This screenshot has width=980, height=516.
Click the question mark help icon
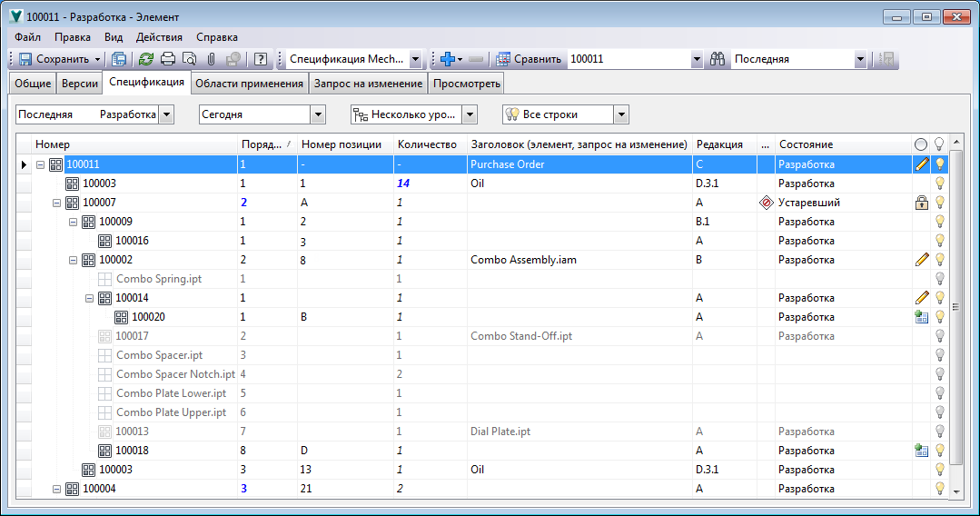[x=261, y=59]
